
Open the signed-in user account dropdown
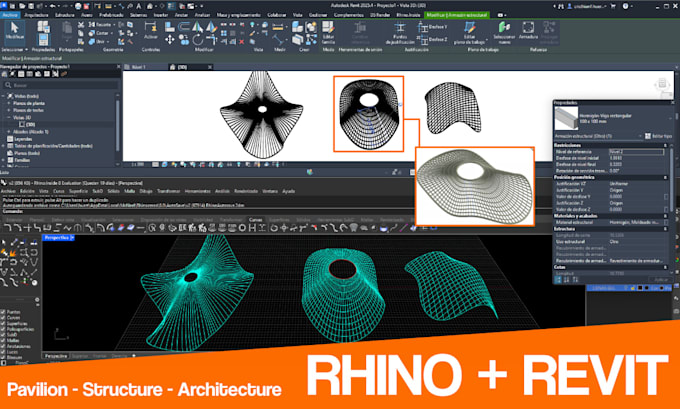coord(588,6)
